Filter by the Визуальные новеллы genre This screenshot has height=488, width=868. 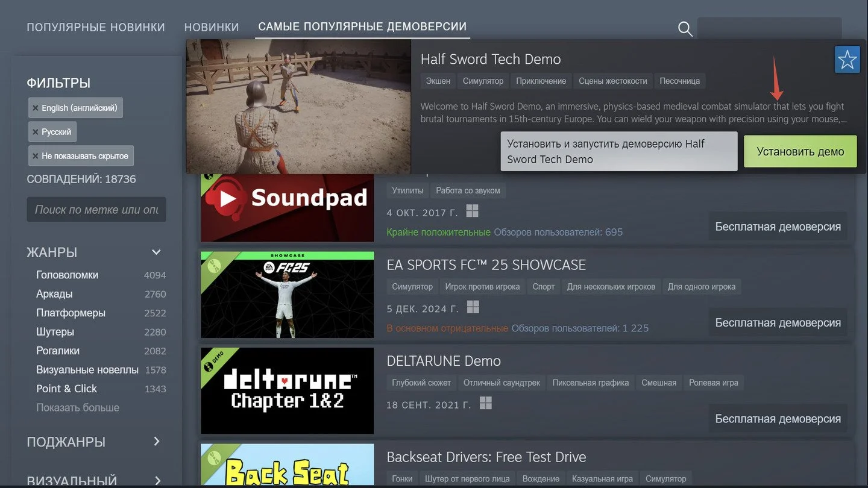pyautogui.click(x=87, y=370)
